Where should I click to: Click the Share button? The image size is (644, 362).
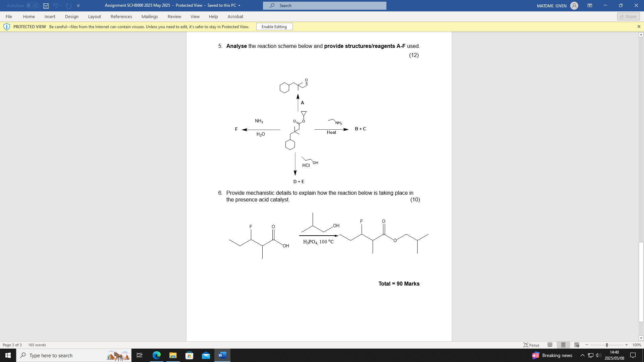628,16
